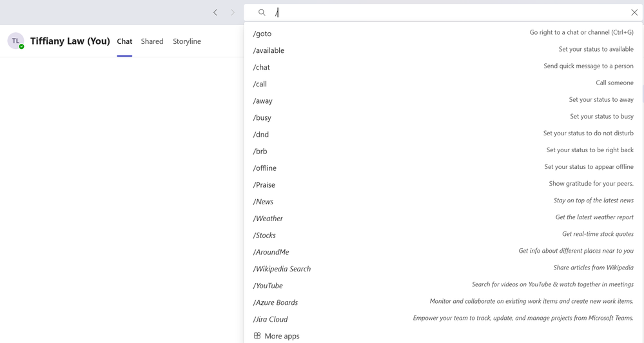Viewport: 644px width, 343px height.
Task: Switch to the Chat tab
Action: tap(124, 41)
